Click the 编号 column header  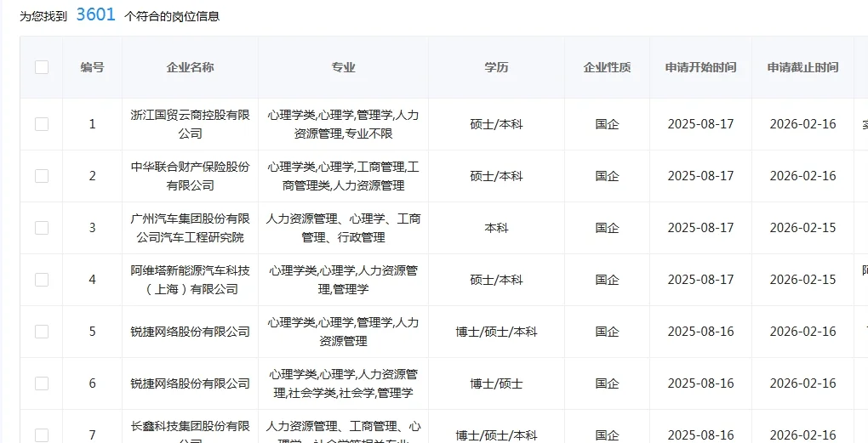click(93, 67)
